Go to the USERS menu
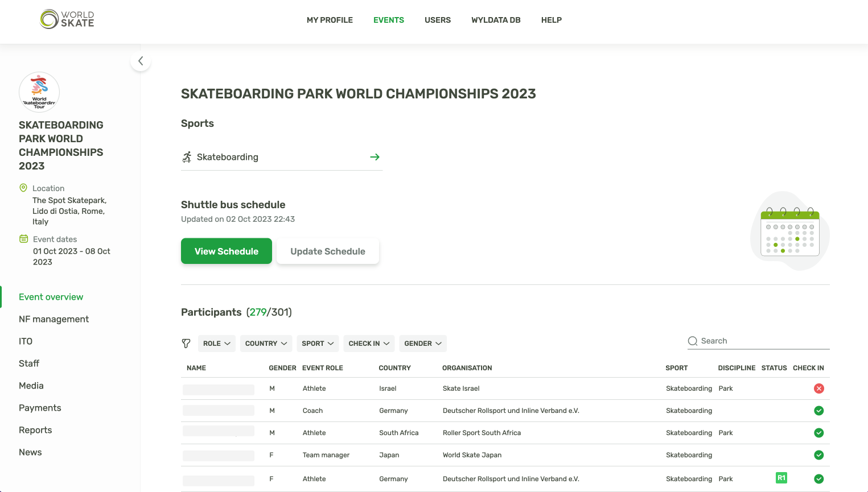This screenshot has width=868, height=492. coord(438,20)
